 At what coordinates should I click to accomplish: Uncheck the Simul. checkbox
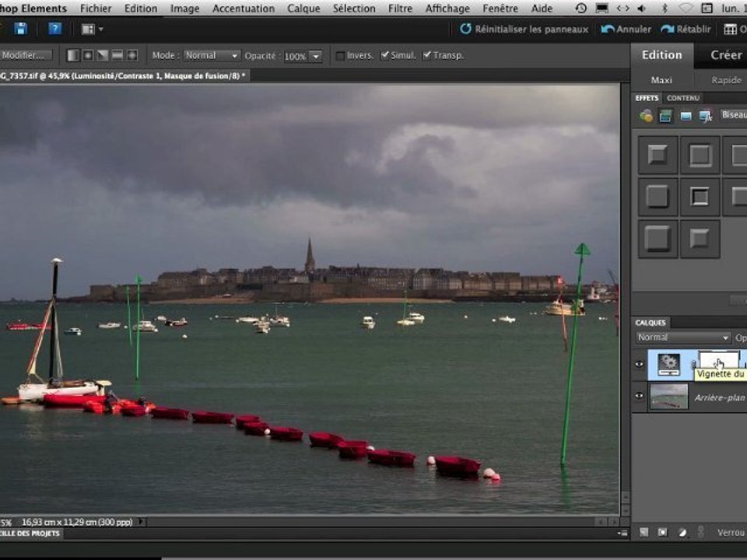pyautogui.click(x=384, y=56)
